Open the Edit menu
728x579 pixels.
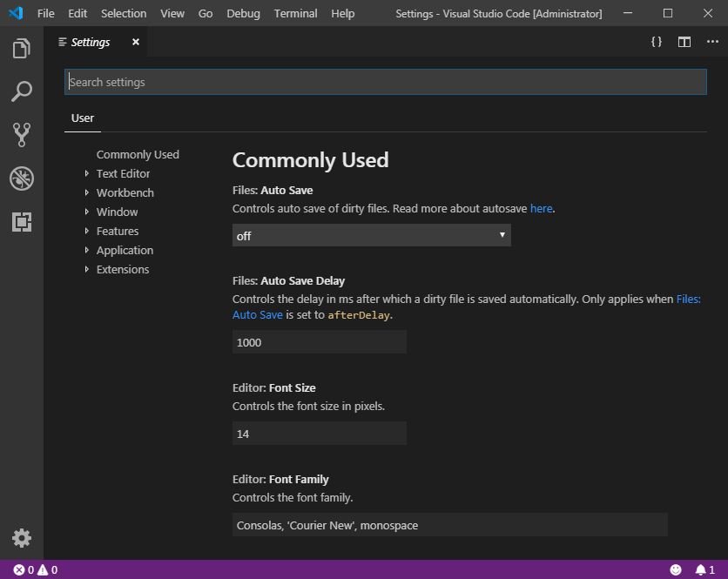78,13
